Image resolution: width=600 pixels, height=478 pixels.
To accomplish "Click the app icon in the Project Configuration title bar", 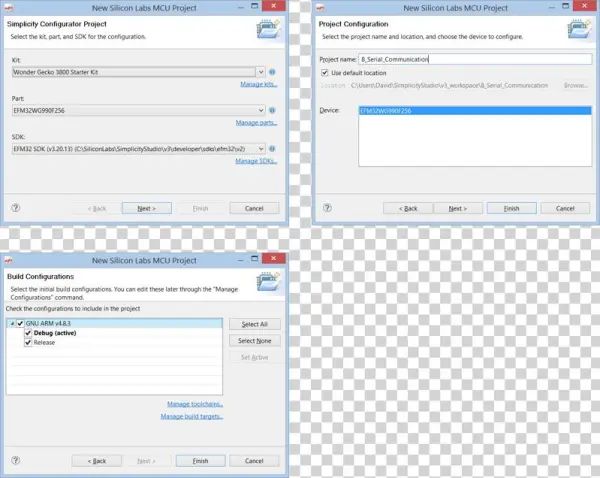I will pyautogui.click(x=319, y=9).
